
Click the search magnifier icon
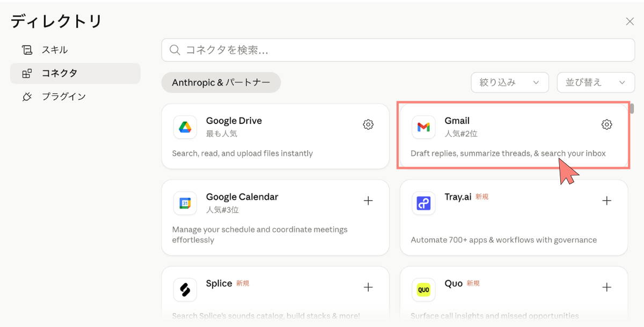[174, 50]
